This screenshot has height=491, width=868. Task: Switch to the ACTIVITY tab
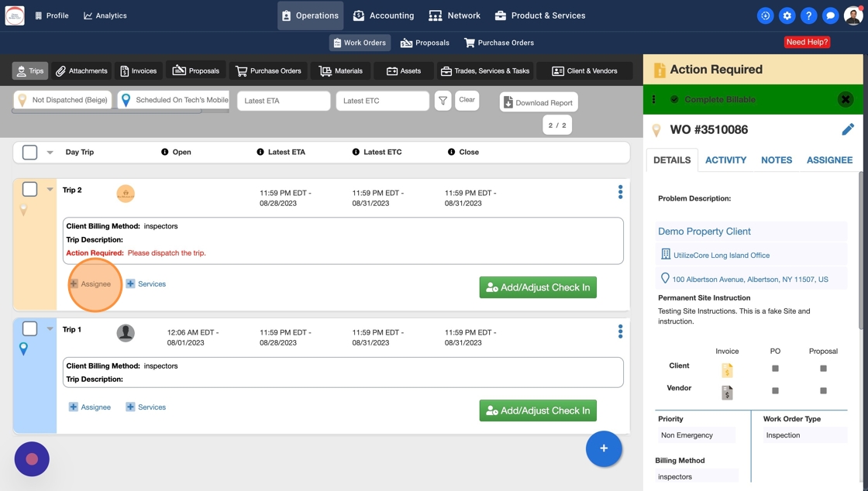click(x=725, y=160)
